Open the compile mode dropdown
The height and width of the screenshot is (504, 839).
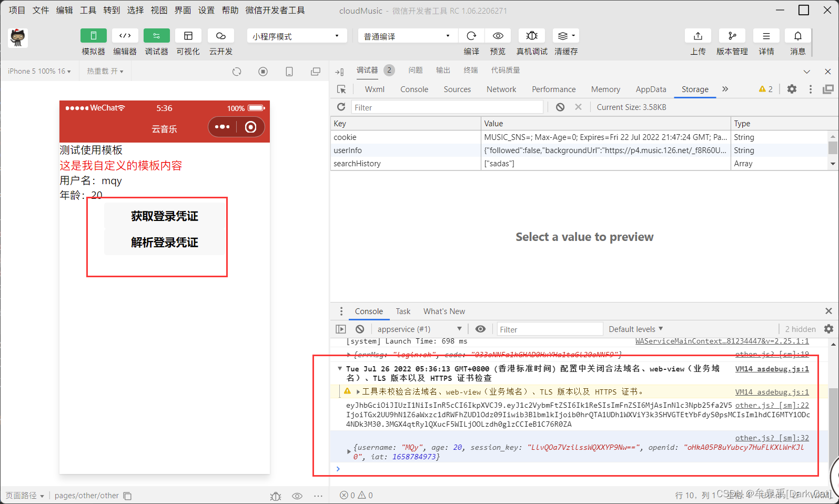pyautogui.click(x=408, y=36)
